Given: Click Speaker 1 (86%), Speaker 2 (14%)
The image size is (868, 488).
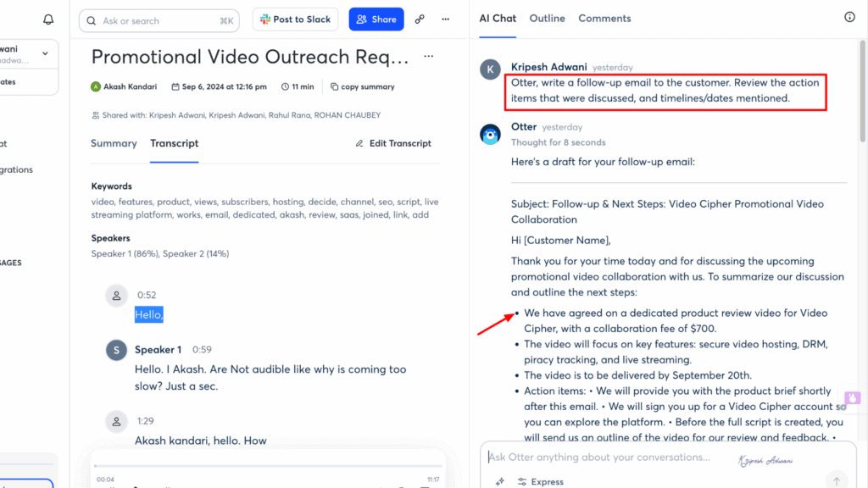Looking at the screenshot, I should (x=160, y=253).
